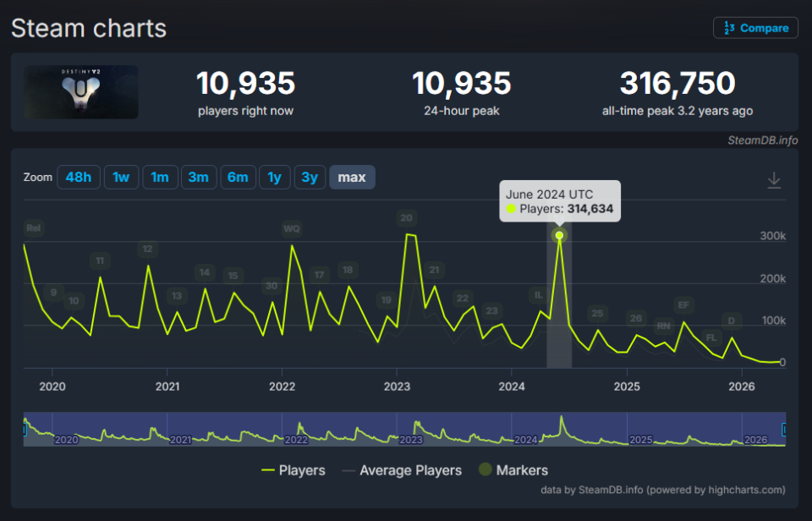This screenshot has width=812, height=521.
Task: Click the 100k y-axis label
Action: click(x=774, y=321)
